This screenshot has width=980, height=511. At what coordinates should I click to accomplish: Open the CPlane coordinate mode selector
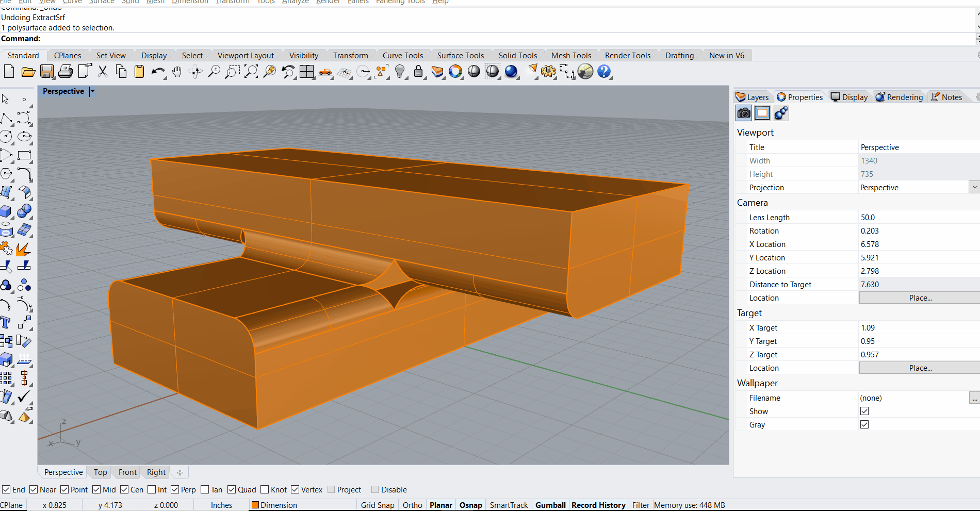point(12,505)
